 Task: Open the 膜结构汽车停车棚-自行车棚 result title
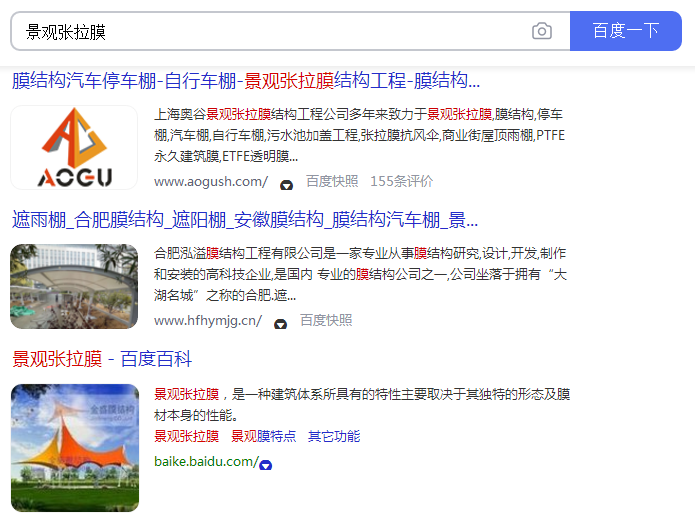[246, 81]
